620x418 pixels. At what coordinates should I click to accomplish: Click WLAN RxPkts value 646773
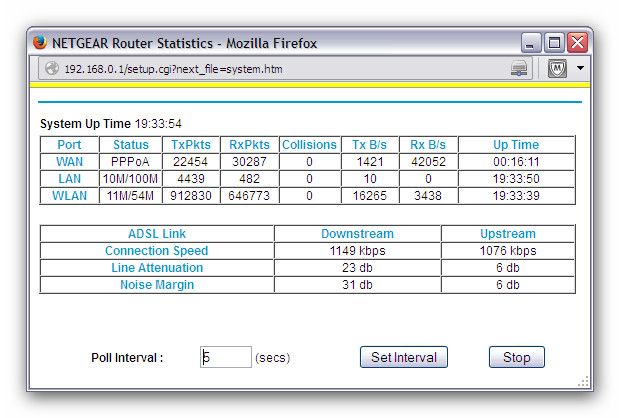click(249, 196)
